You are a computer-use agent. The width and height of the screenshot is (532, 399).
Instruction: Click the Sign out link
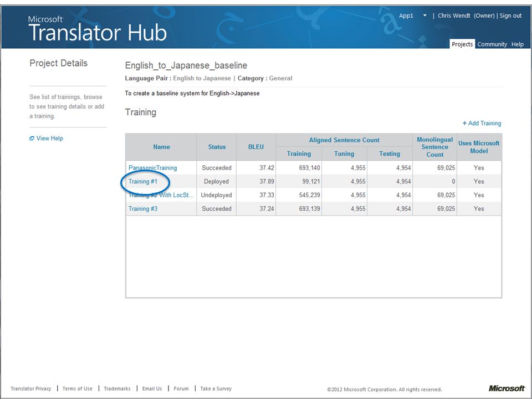pyautogui.click(x=510, y=16)
